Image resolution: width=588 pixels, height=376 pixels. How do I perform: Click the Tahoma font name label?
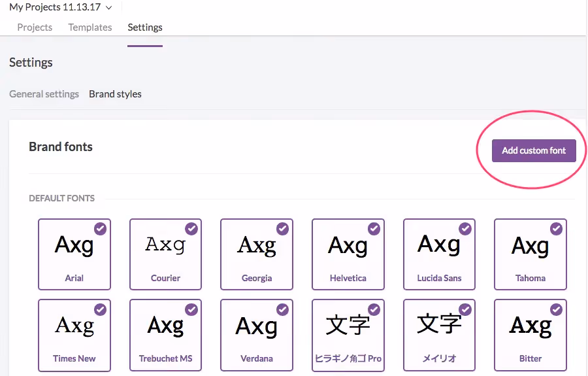(531, 278)
